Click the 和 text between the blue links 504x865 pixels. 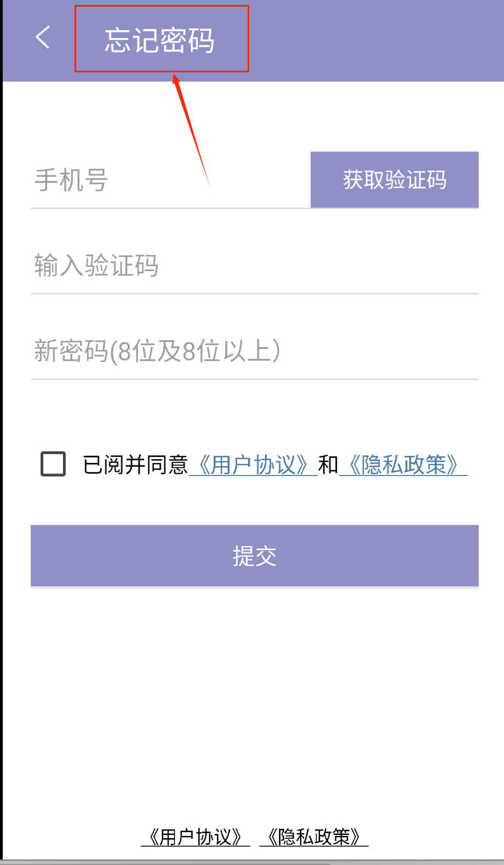(328, 465)
